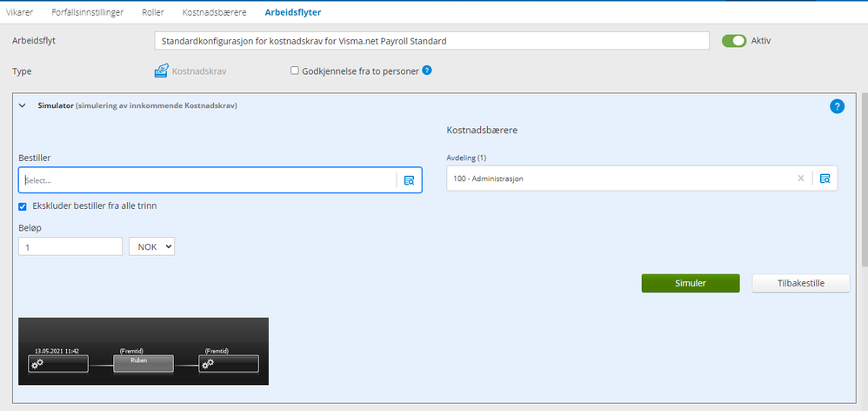Click the Kostnadsbærere heading text
The width and height of the screenshot is (868, 411).
tap(482, 130)
